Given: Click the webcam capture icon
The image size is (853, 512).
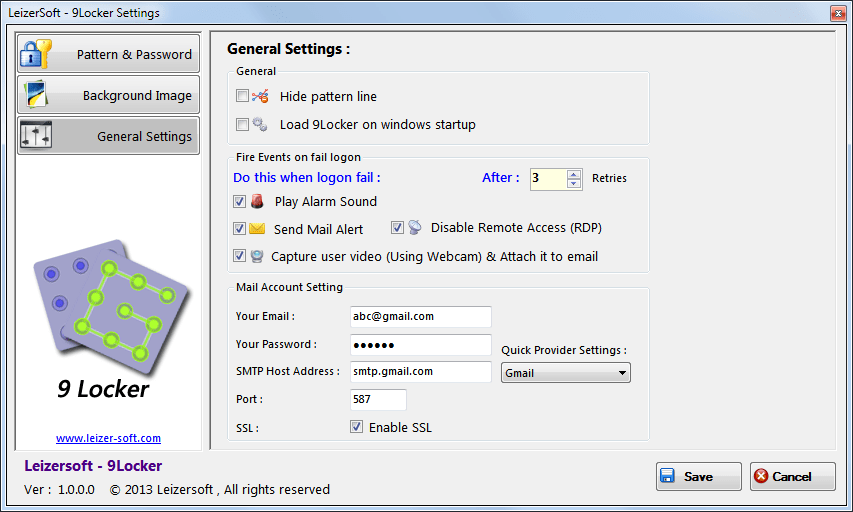Looking at the screenshot, I should coord(257,256).
